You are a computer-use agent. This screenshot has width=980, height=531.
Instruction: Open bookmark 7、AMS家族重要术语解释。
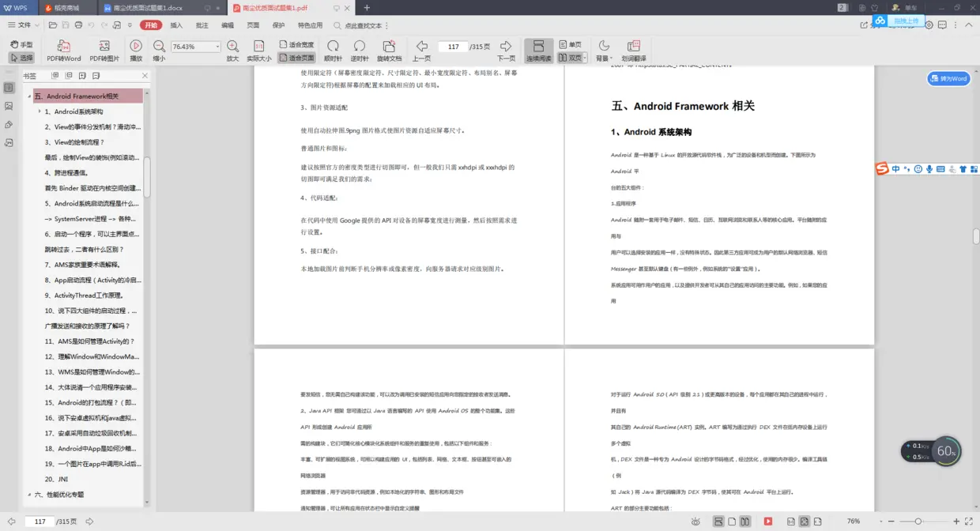click(85, 265)
